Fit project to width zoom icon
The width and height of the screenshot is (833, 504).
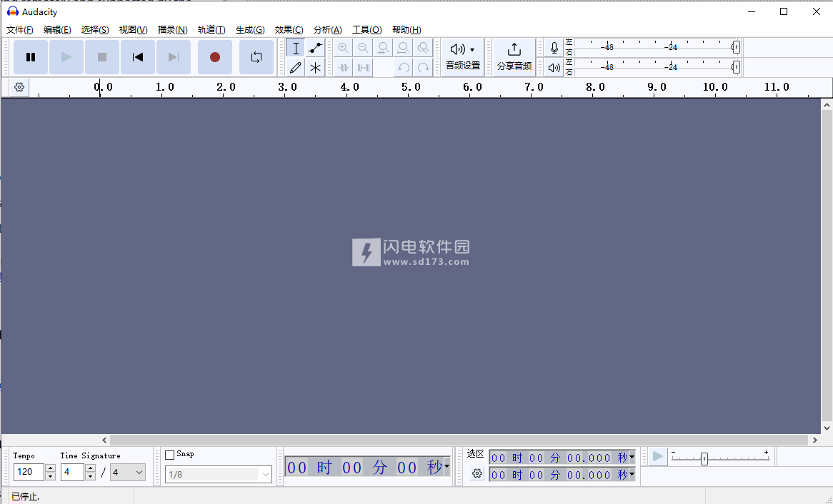403,49
